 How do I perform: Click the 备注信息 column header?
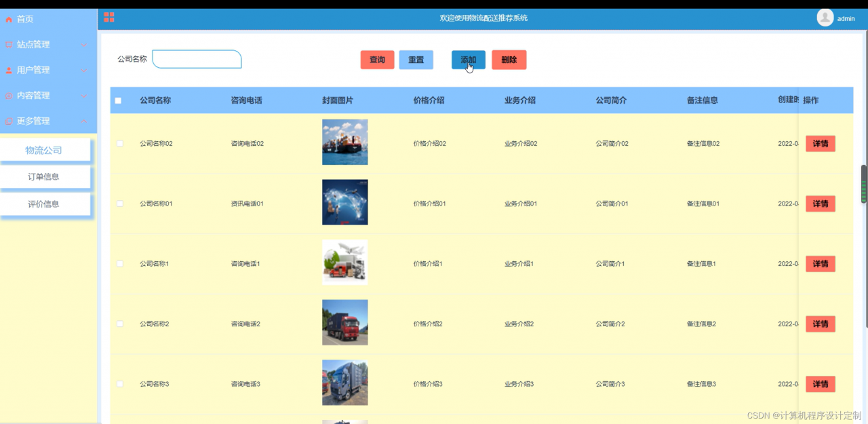click(703, 100)
